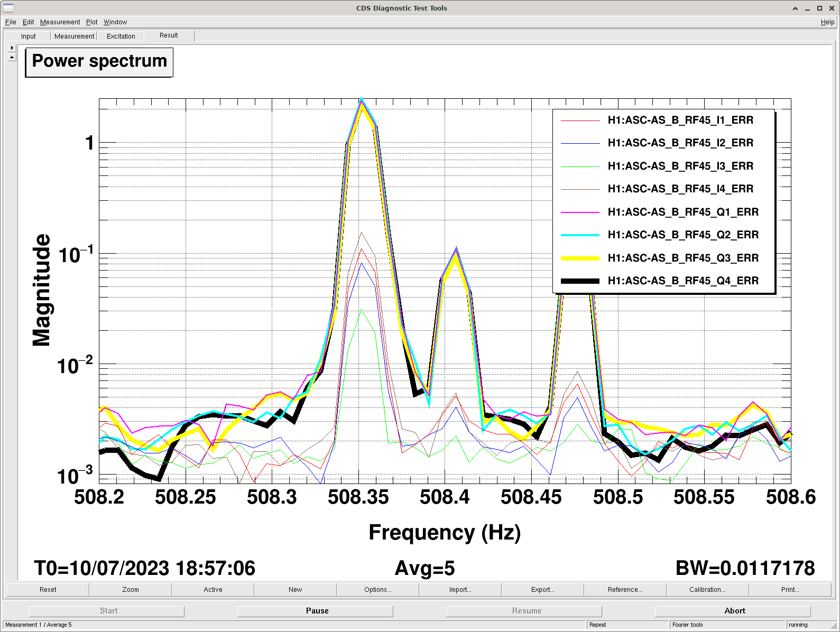The height and width of the screenshot is (632, 840).
Task: Click the cyan Q2_ERR legend line sample
Action: [x=580, y=235]
